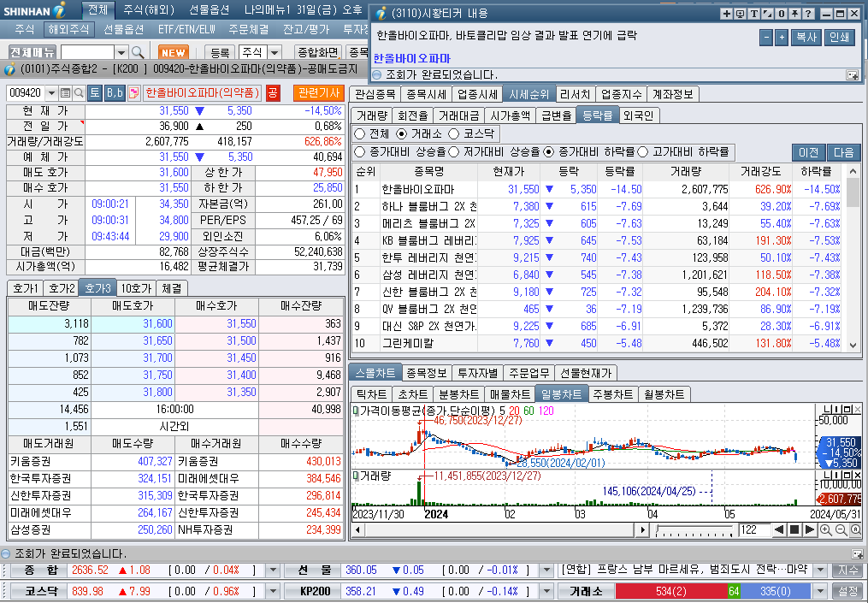
Task: Select the 코스닥 radio button
Action: click(x=454, y=134)
